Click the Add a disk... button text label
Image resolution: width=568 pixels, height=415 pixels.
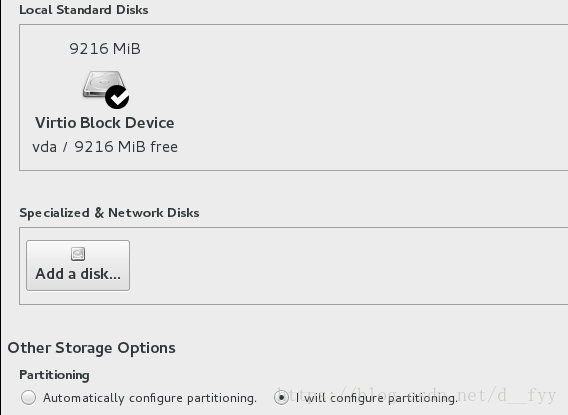pos(78,274)
